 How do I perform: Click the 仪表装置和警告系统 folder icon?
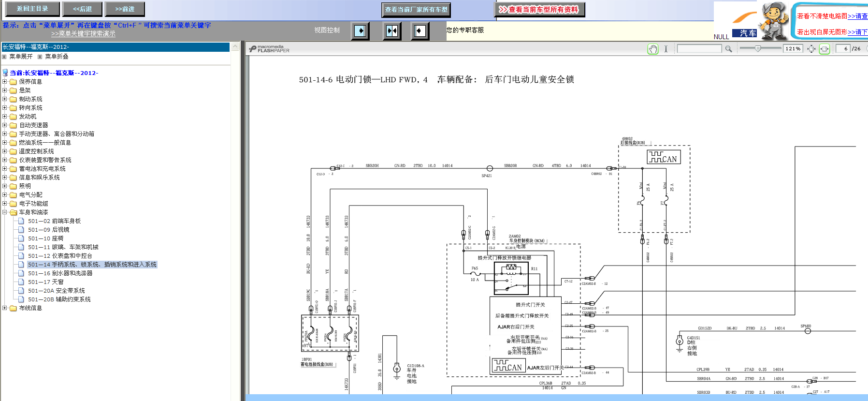(14, 160)
